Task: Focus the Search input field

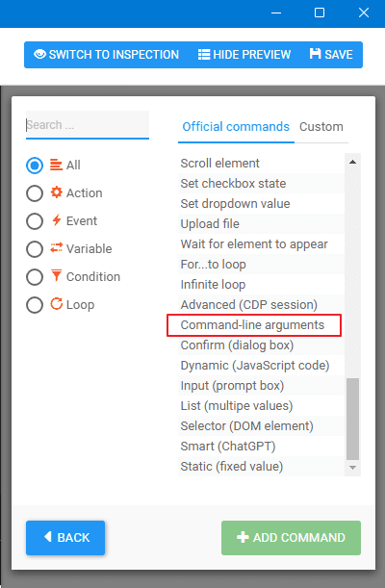Action: point(88,125)
